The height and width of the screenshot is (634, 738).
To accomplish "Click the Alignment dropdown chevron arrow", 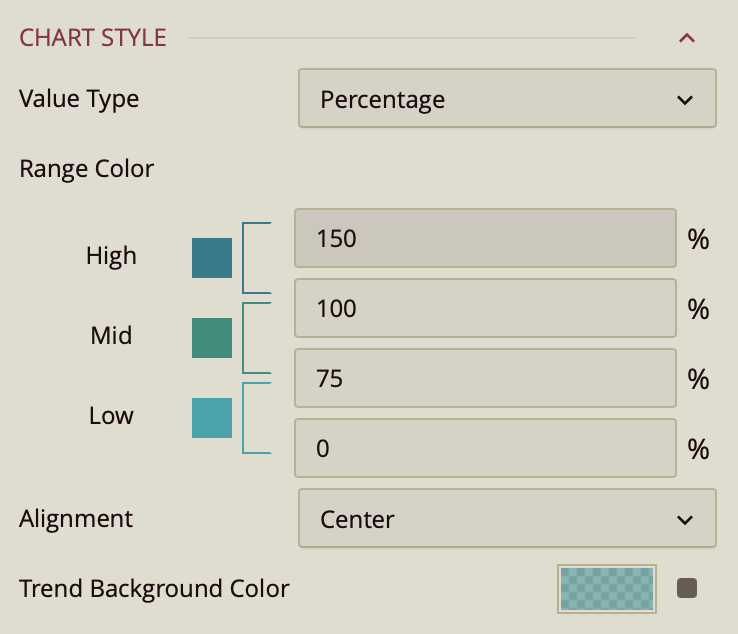I will point(685,520).
